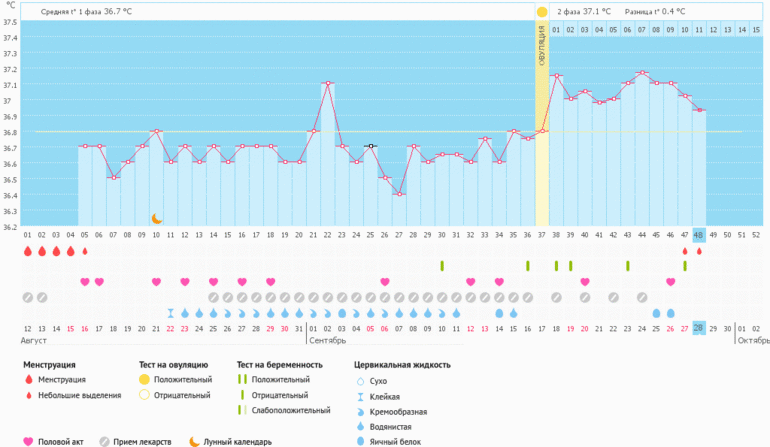Click the Сухо cervical fluid legend icon

click(x=360, y=381)
